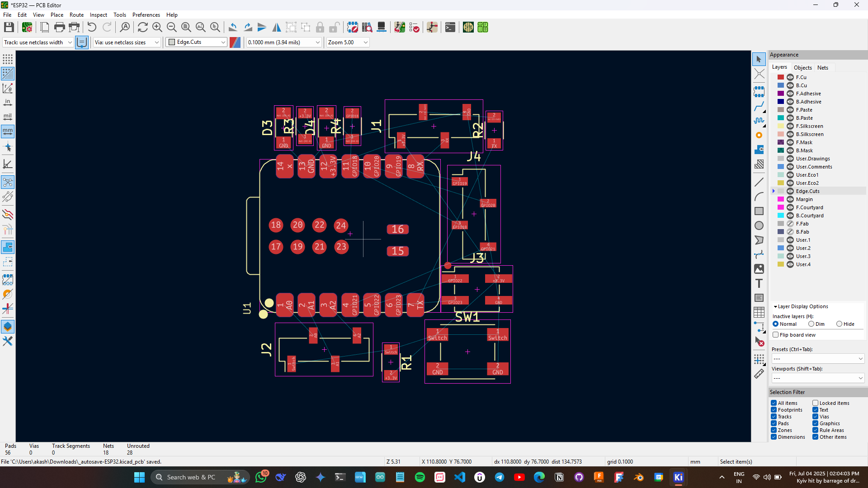
Task: Open the Edge.Cuts layer selector dropdown
Action: pos(196,42)
